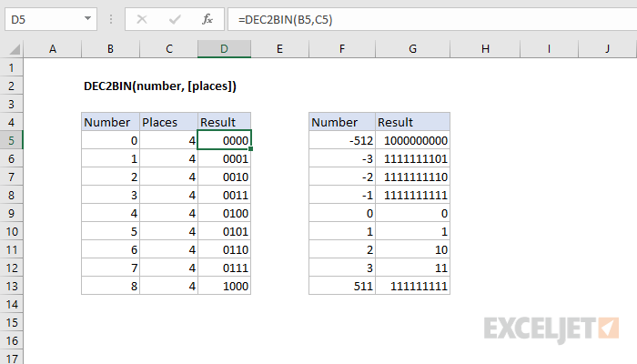The width and height of the screenshot is (637, 364).
Task: Select column F header
Action: point(342,49)
